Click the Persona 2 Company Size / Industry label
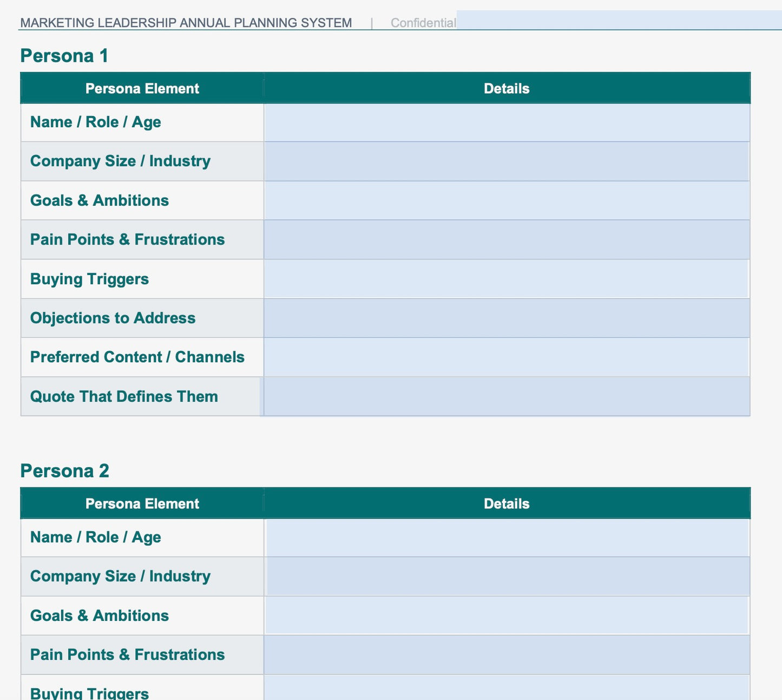782x700 pixels. (120, 577)
